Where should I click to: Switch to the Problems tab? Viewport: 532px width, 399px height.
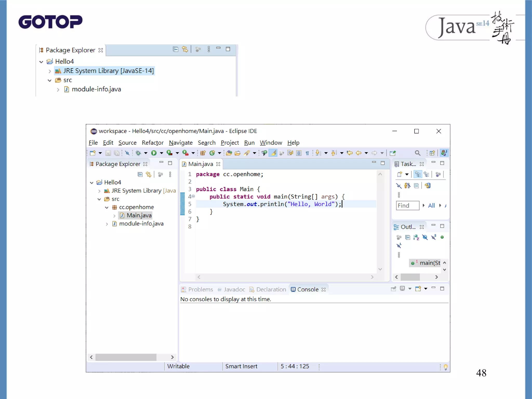click(x=200, y=289)
